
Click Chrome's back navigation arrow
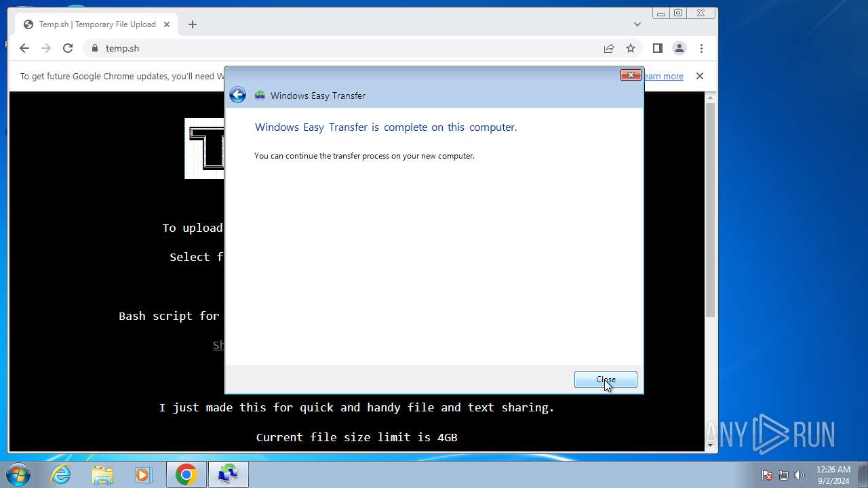point(24,48)
